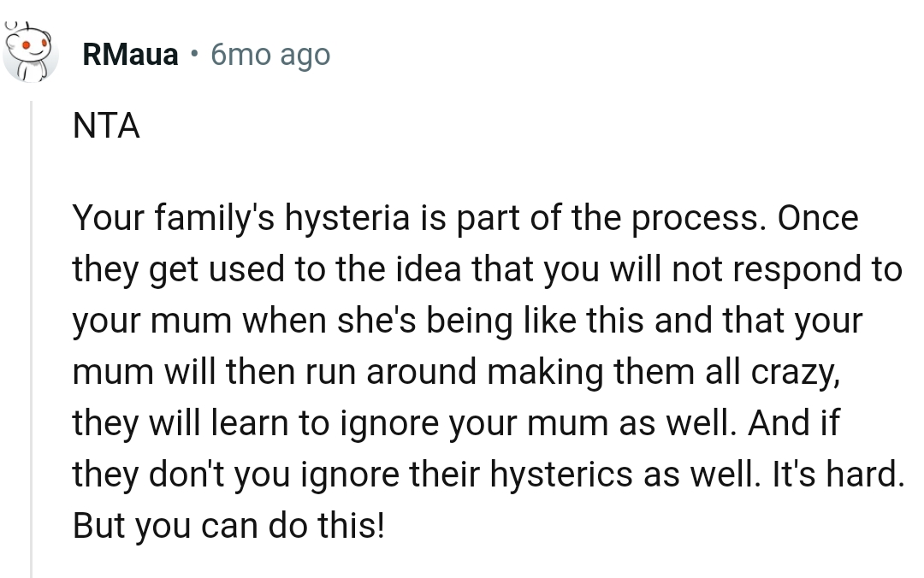
Task: Click the 6mo ago timestamp link
Action: [269, 54]
